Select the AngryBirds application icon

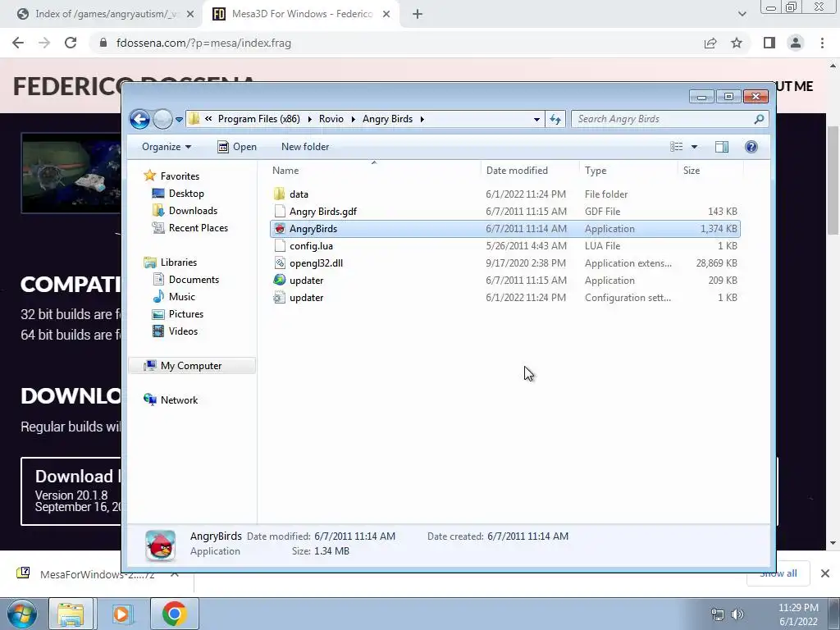279,229
